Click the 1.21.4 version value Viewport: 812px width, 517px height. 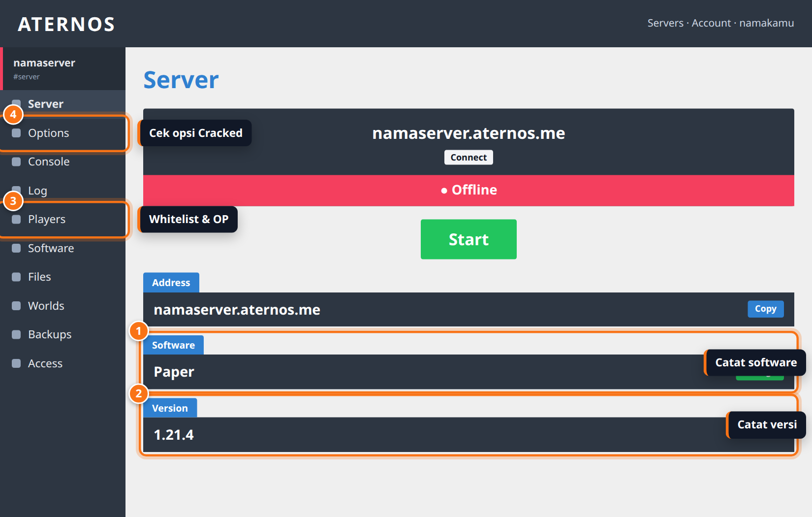click(174, 435)
